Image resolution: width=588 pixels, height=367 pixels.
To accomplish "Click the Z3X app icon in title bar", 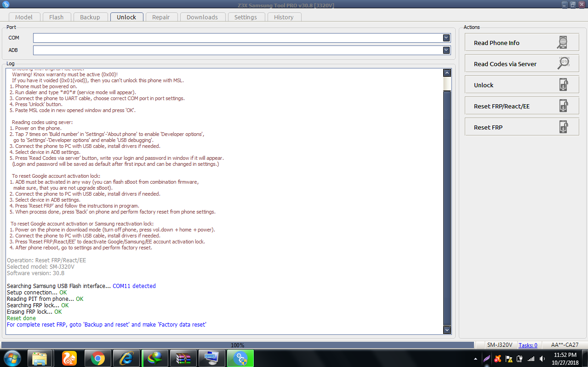I will (6, 5).
